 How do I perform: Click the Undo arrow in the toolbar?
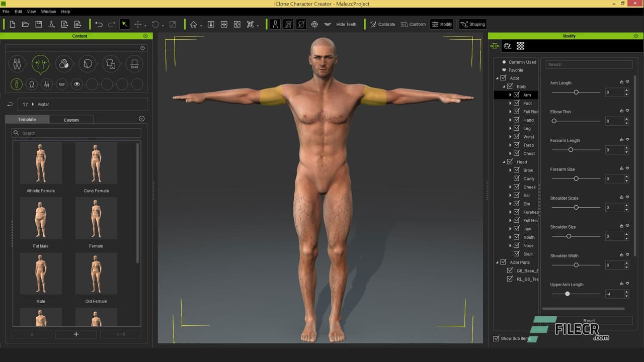pyautogui.click(x=99, y=24)
